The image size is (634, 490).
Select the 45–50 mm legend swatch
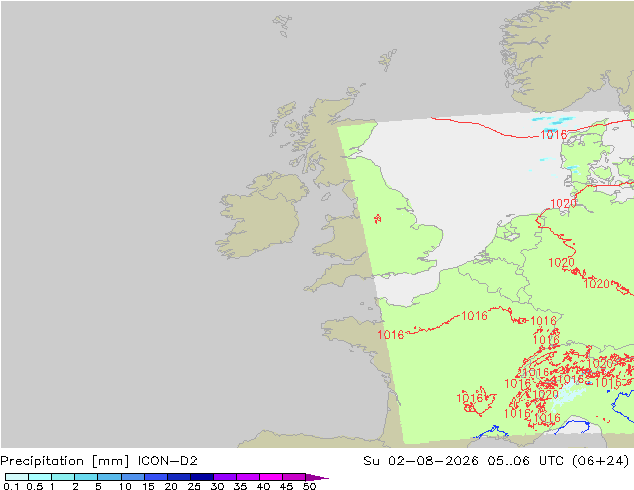[x=294, y=477]
